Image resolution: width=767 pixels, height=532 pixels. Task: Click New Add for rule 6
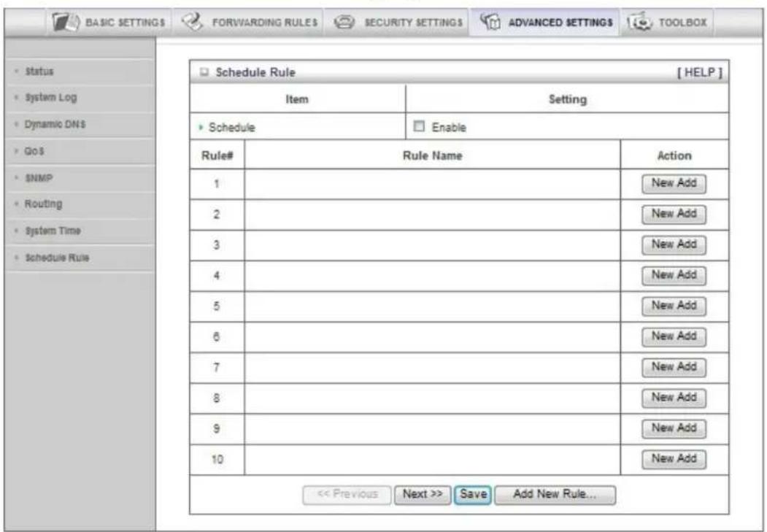[x=674, y=336]
